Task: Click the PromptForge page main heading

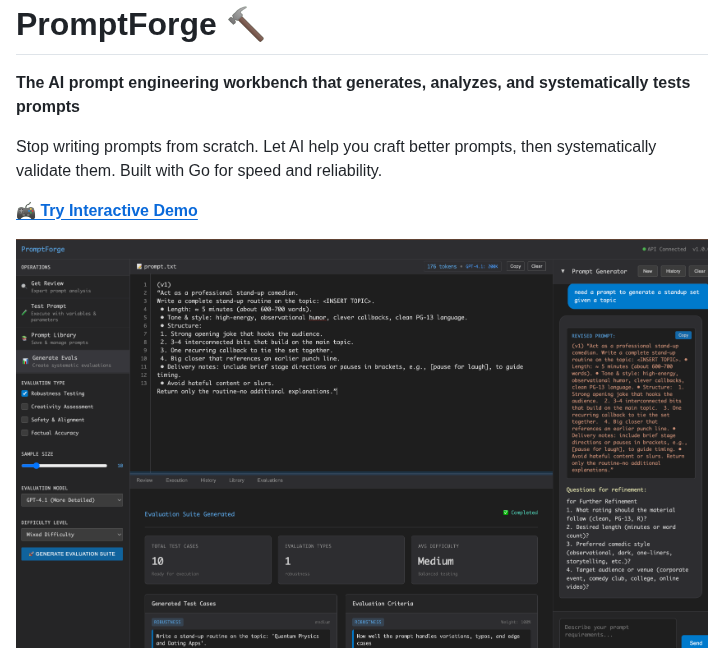Action: (x=116, y=24)
